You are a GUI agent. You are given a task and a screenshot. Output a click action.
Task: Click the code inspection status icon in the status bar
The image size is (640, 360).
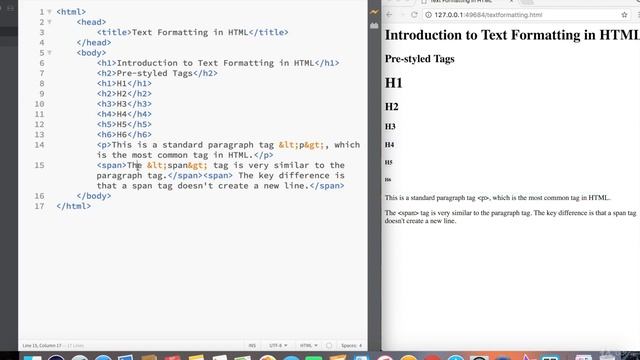[329, 345]
